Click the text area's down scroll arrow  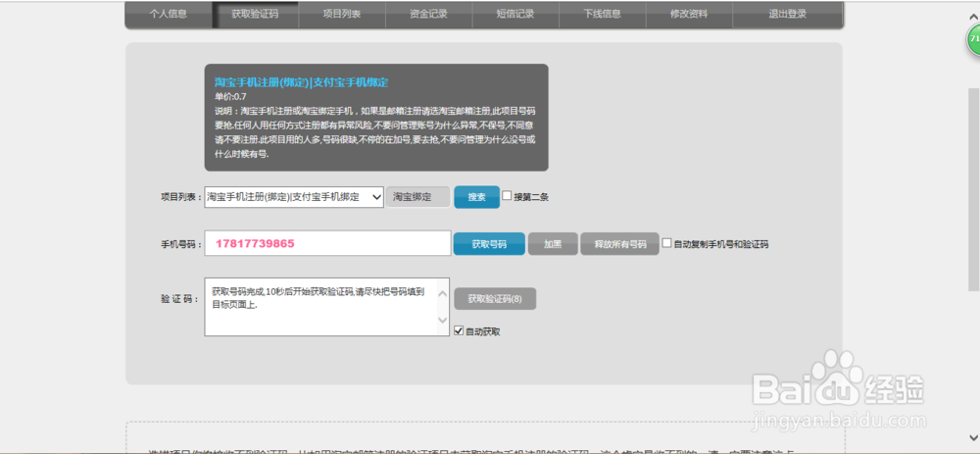pyautogui.click(x=443, y=320)
